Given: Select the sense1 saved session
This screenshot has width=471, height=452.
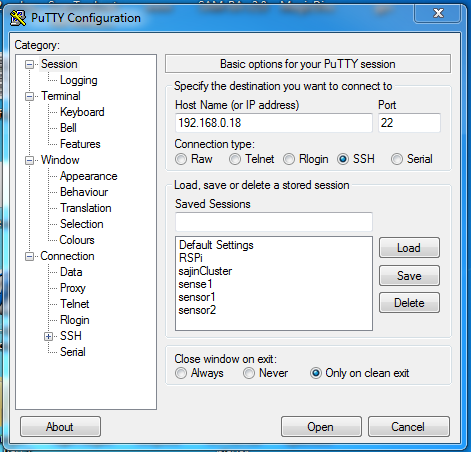Looking at the screenshot, I should 195,284.
